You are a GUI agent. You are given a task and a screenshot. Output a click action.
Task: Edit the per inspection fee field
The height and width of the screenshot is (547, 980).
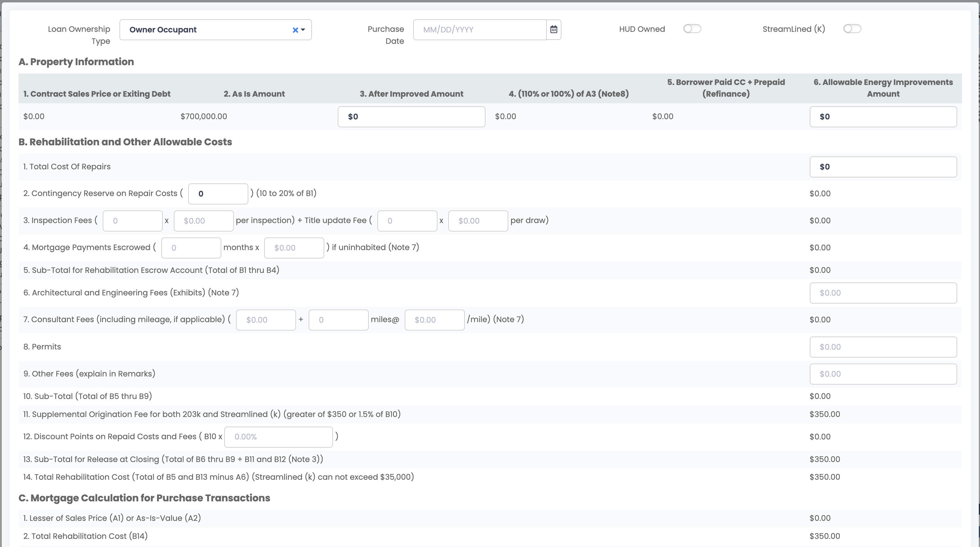pos(204,221)
